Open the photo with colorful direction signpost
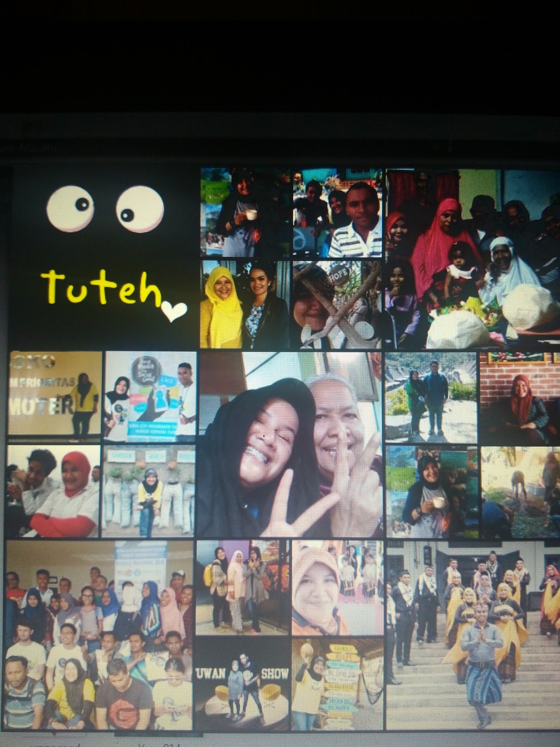560x747 pixels. point(337,684)
